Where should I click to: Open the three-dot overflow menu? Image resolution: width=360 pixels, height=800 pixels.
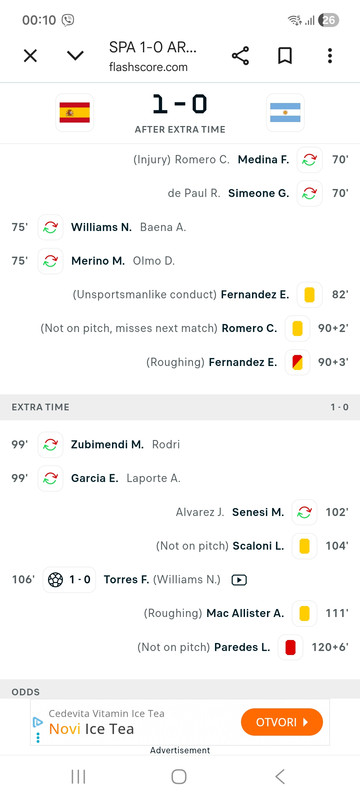330,56
